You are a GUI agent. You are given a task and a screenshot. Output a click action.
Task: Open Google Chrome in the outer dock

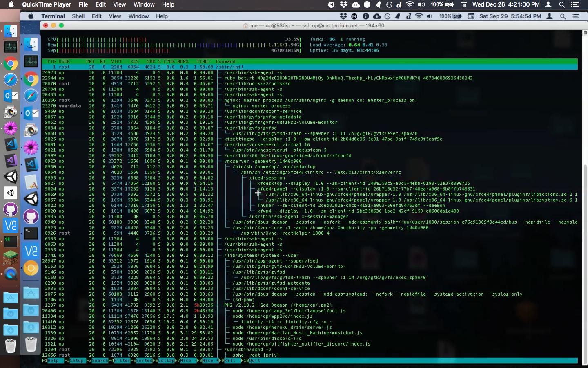click(10, 63)
